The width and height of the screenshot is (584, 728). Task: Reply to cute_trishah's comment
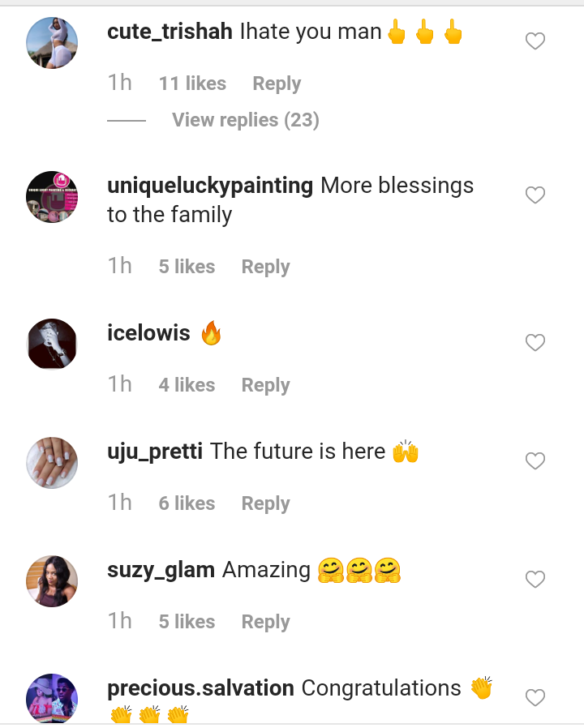tap(277, 84)
